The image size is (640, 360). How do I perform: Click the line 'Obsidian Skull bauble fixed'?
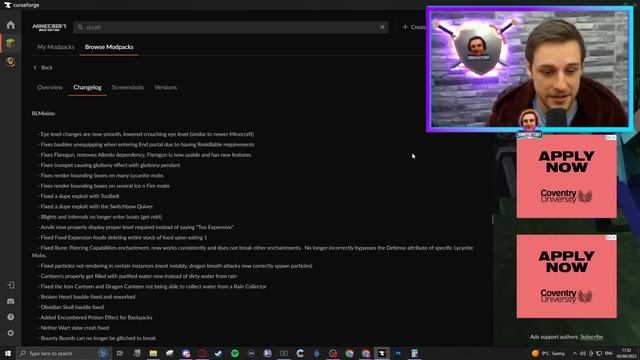click(71, 307)
